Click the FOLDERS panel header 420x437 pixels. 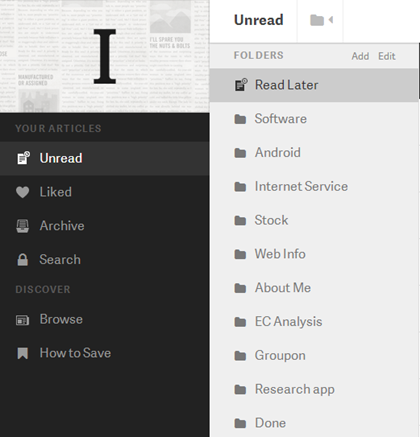point(259,55)
